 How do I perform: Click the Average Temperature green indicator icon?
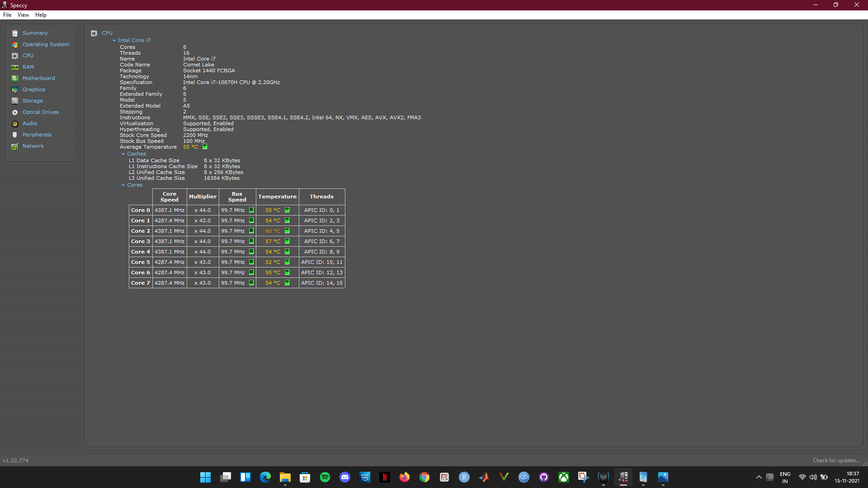[x=205, y=147]
